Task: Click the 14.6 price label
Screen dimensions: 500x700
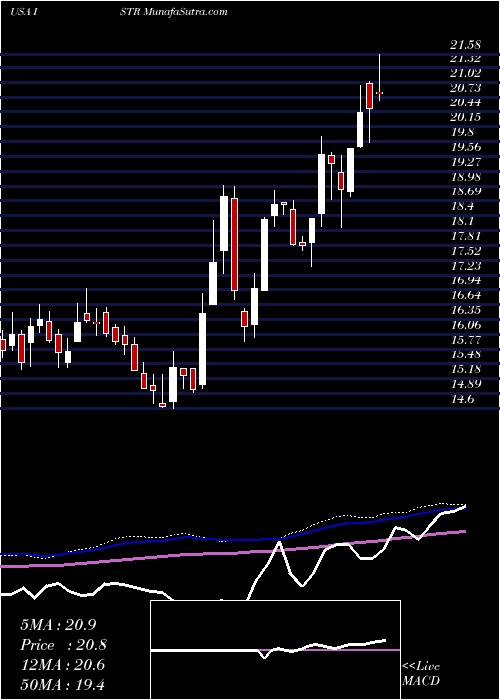Action: (x=462, y=399)
